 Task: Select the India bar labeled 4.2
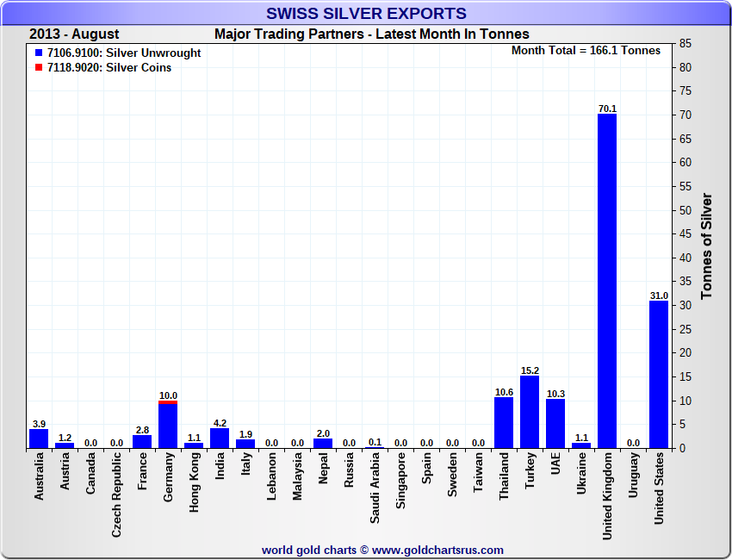coord(220,439)
